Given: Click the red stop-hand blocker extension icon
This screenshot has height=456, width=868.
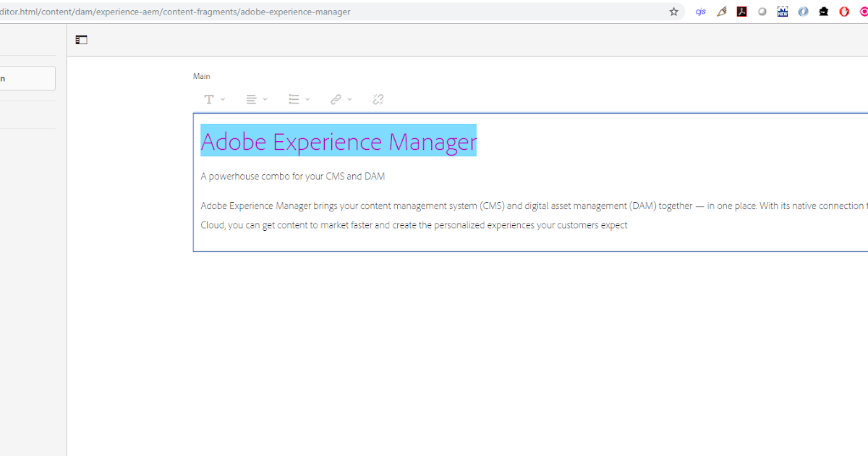Looking at the screenshot, I should click(844, 12).
